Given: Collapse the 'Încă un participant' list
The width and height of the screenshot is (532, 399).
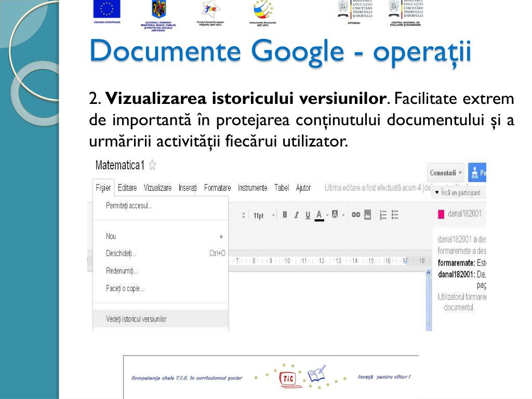Looking at the screenshot, I should tap(437, 192).
